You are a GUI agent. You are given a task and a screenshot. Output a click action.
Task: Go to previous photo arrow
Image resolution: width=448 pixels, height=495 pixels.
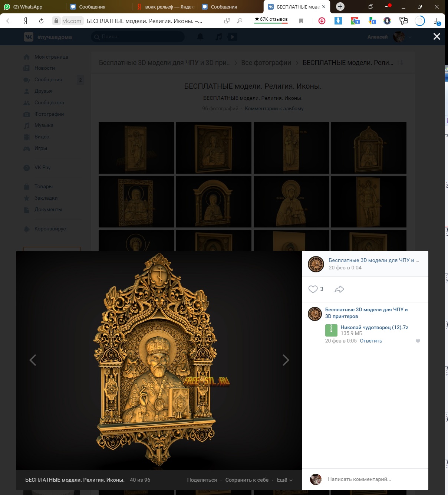point(33,360)
